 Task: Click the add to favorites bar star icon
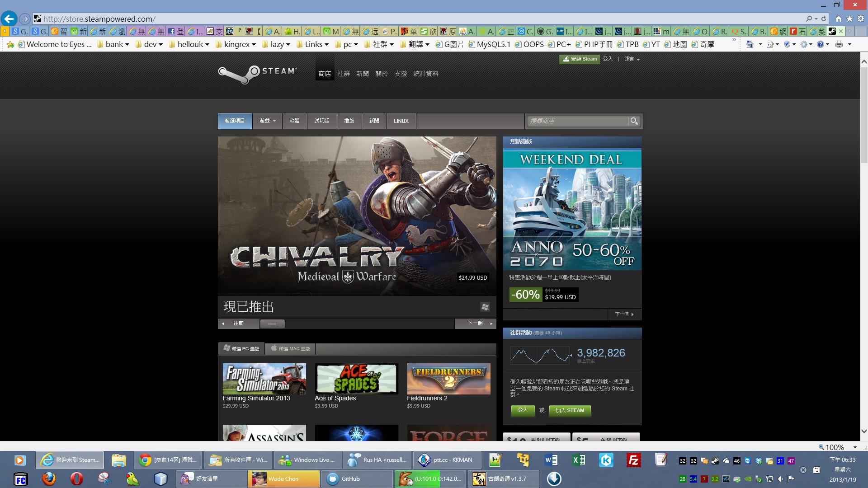coord(10,44)
